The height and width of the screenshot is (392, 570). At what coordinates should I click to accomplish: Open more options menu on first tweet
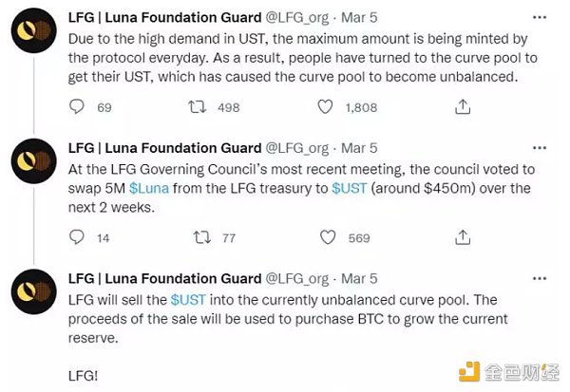pos(540,17)
